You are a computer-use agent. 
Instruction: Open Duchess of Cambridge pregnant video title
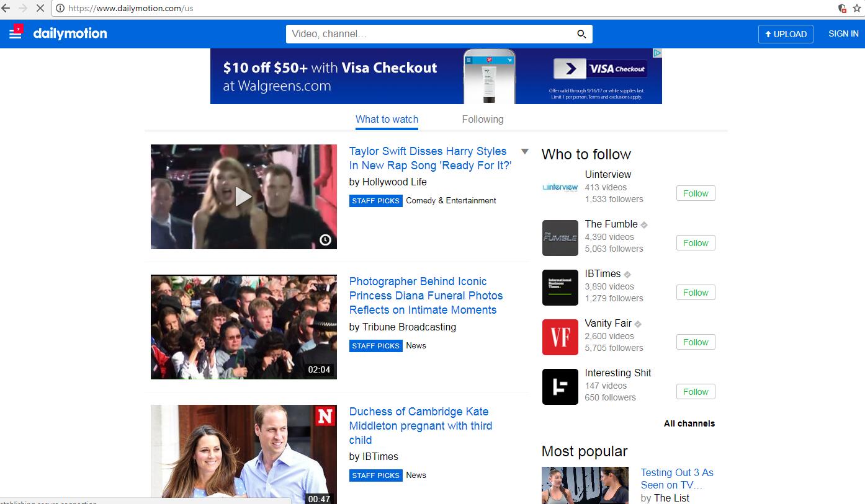(x=421, y=426)
